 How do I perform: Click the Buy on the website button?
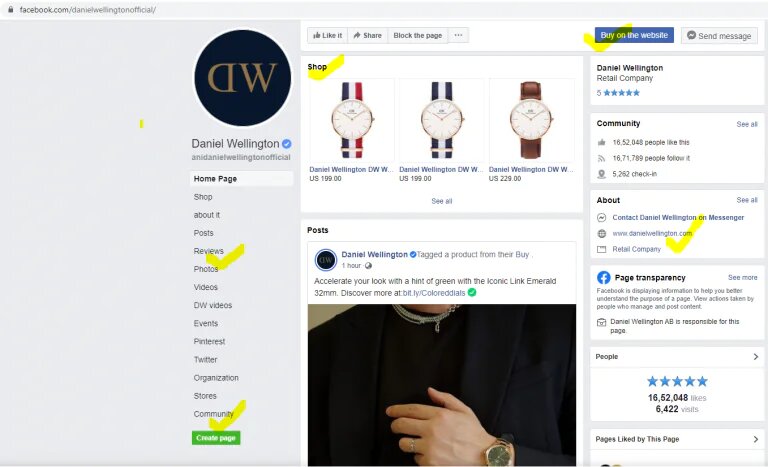coord(634,35)
